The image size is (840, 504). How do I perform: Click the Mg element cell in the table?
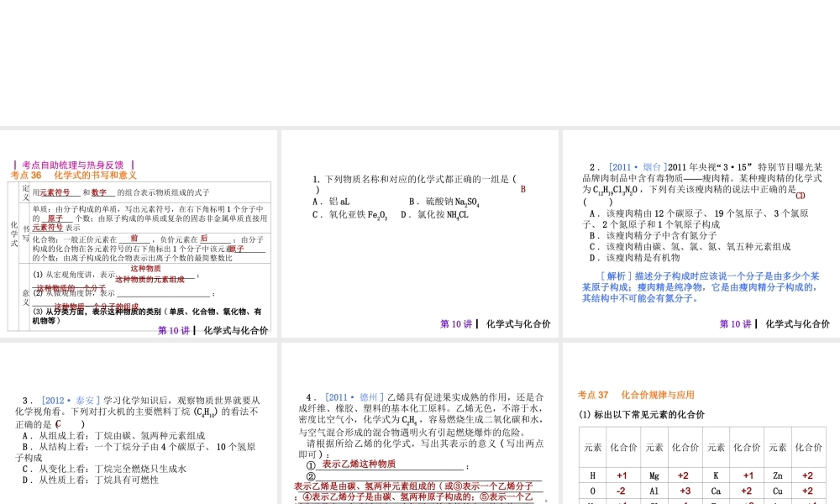point(654,475)
